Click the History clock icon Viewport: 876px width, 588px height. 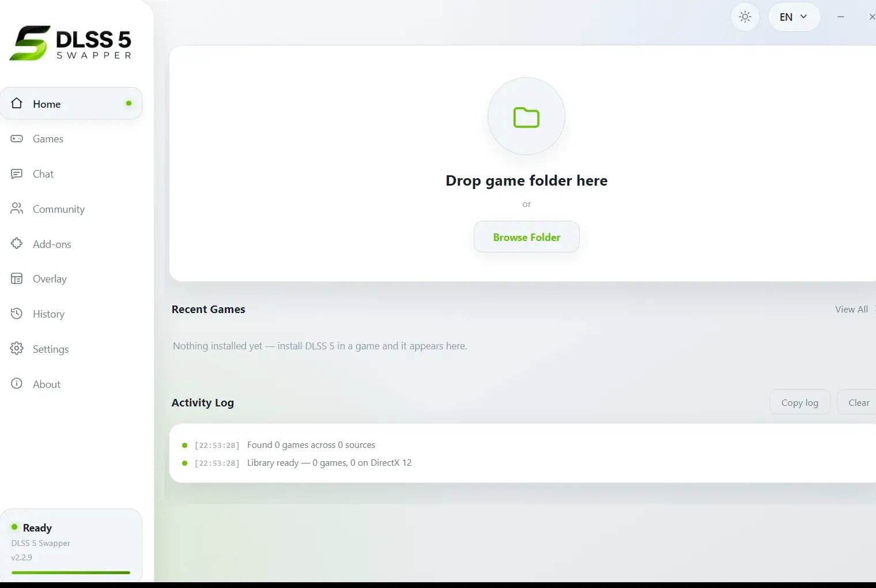tap(17, 314)
